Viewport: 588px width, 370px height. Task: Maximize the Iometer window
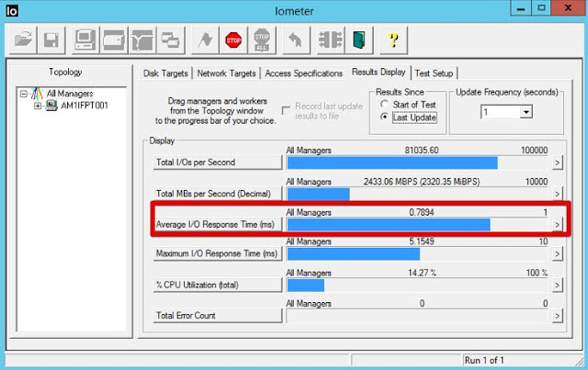[541, 8]
